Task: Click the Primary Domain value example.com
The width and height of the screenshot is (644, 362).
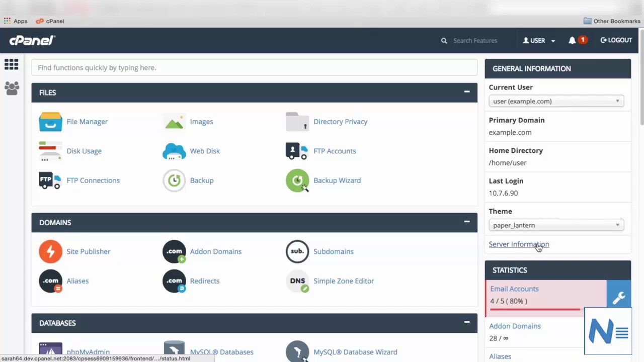Action: pos(510,132)
